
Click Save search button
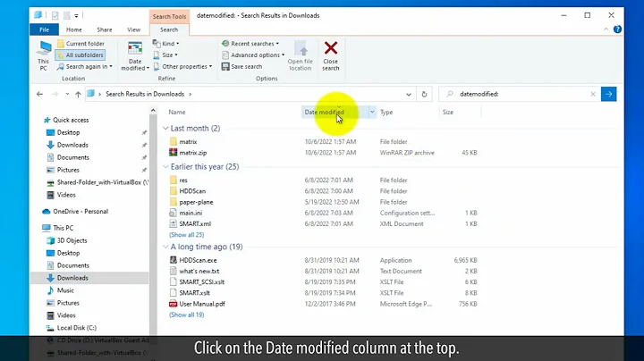[x=241, y=66]
